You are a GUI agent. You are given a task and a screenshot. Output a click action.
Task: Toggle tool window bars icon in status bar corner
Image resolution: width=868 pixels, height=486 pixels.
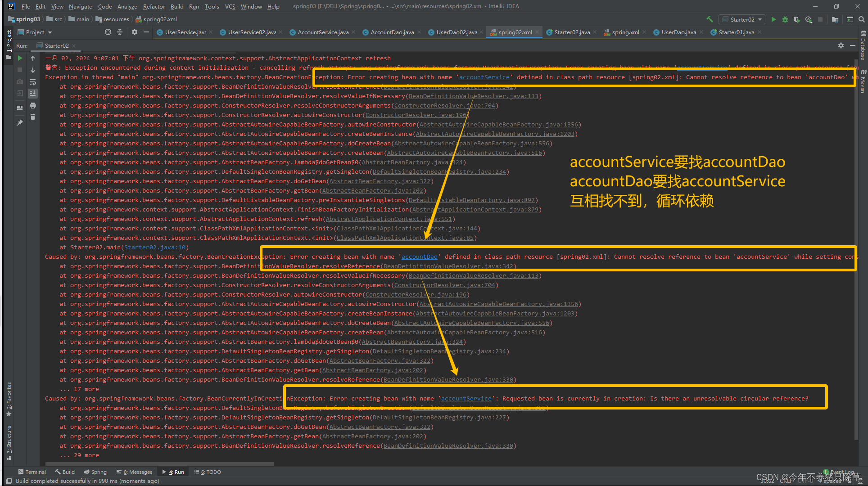(x=9, y=481)
